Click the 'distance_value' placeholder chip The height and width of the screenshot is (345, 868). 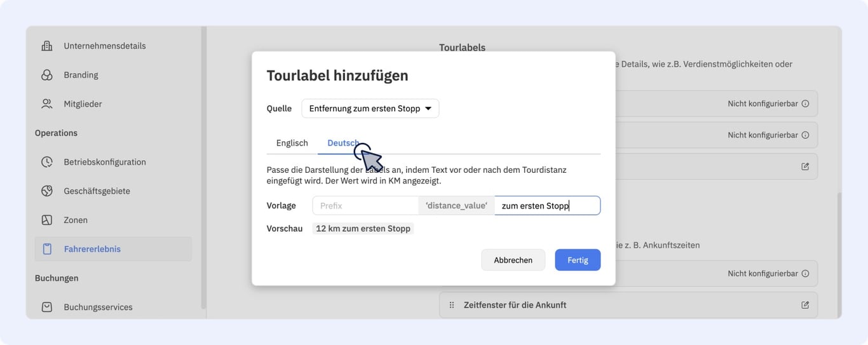456,205
